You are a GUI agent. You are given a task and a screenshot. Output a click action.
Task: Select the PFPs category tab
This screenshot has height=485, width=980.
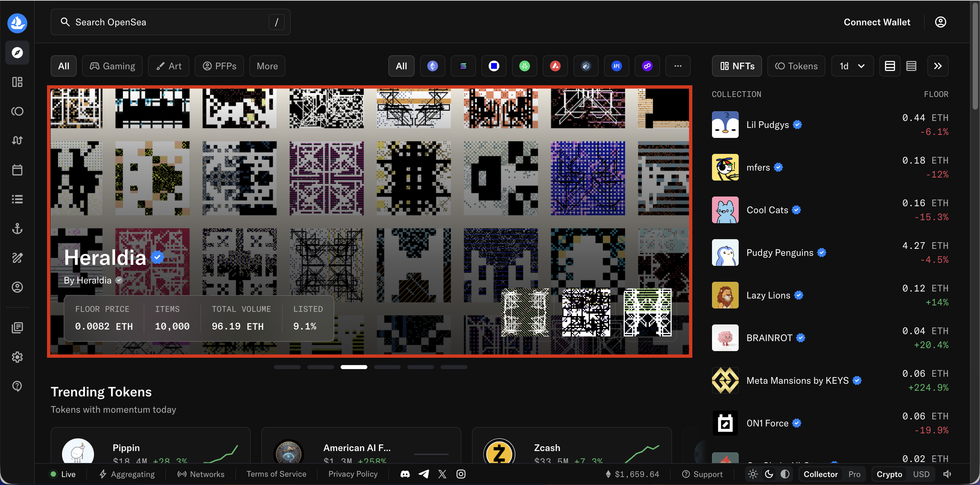point(219,66)
